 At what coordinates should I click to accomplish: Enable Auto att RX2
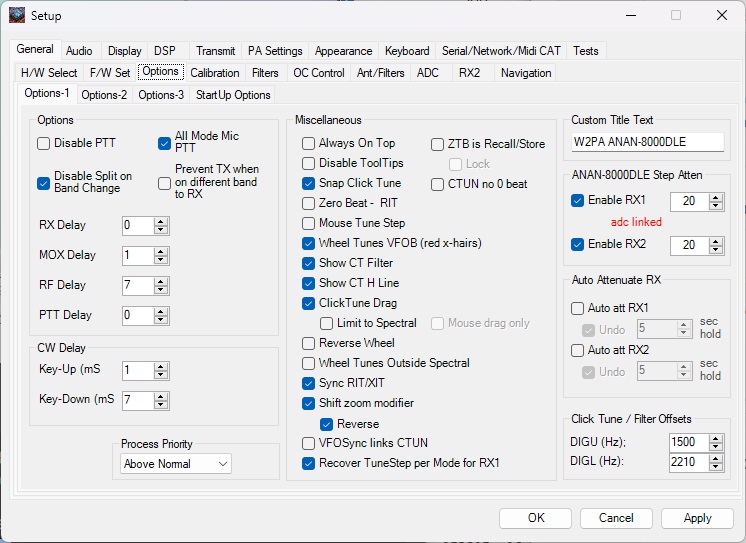(577, 350)
